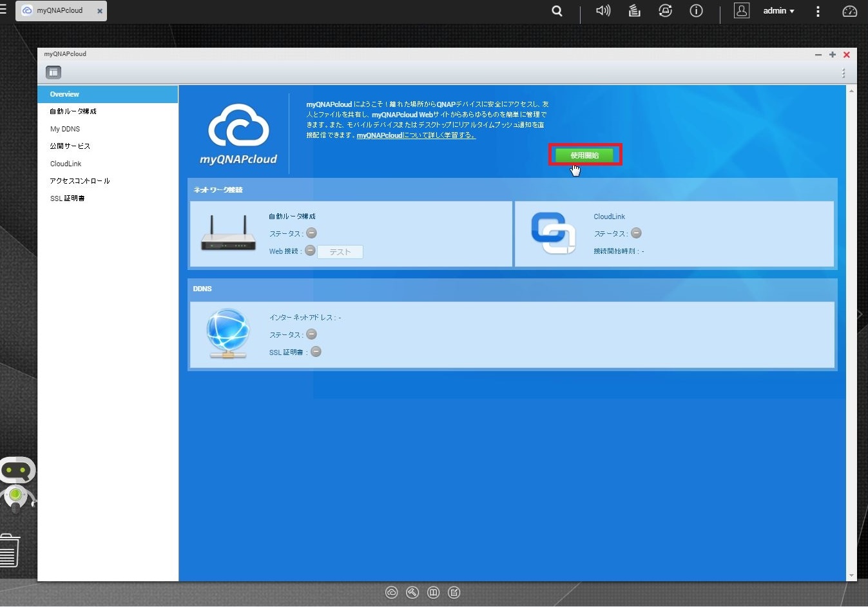Click auto router status indicator
This screenshot has height=607, width=868.
tap(311, 233)
